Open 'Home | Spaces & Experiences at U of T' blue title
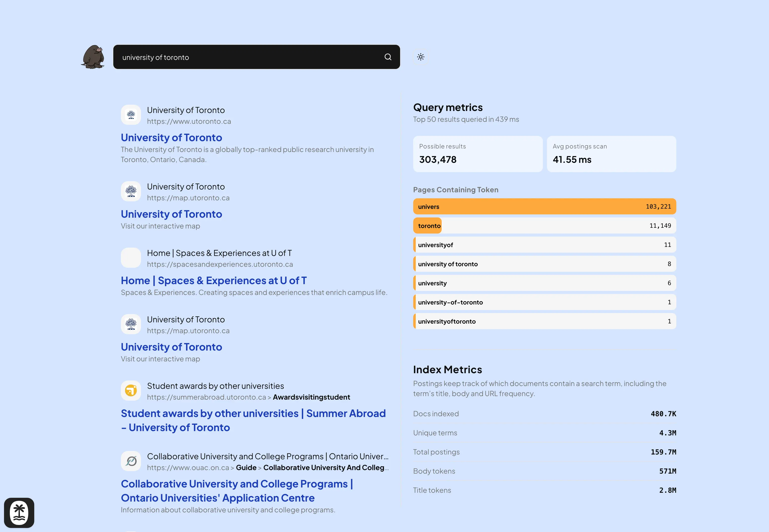The width and height of the screenshot is (769, 532). tap(214, 280)
